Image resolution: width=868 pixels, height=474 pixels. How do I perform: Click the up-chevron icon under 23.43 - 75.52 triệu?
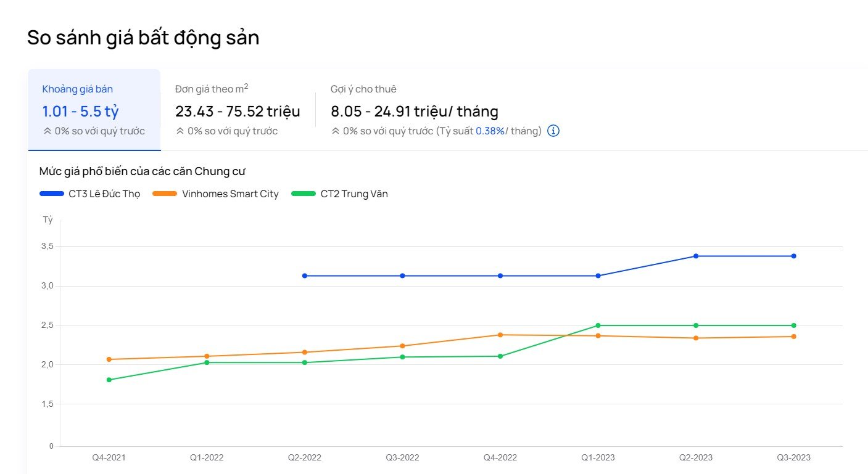pos(180,131)
